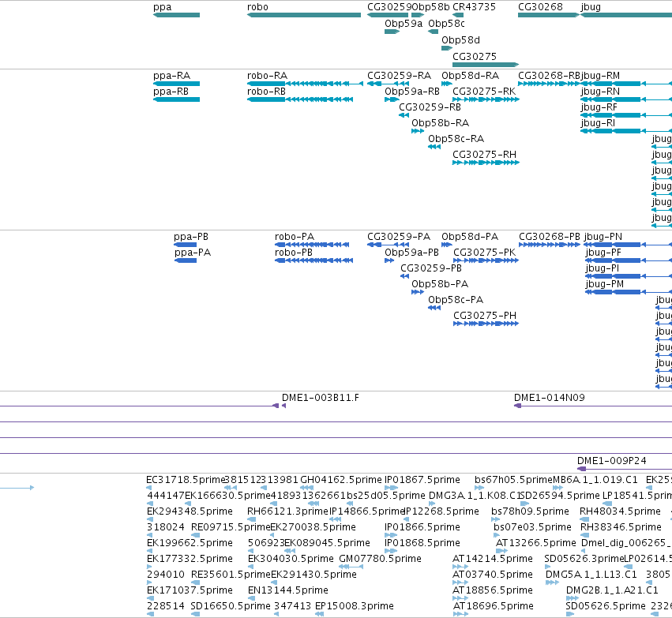
Task: Select the 'robo-RB' transcript label
Action: [x=266, y=92]
